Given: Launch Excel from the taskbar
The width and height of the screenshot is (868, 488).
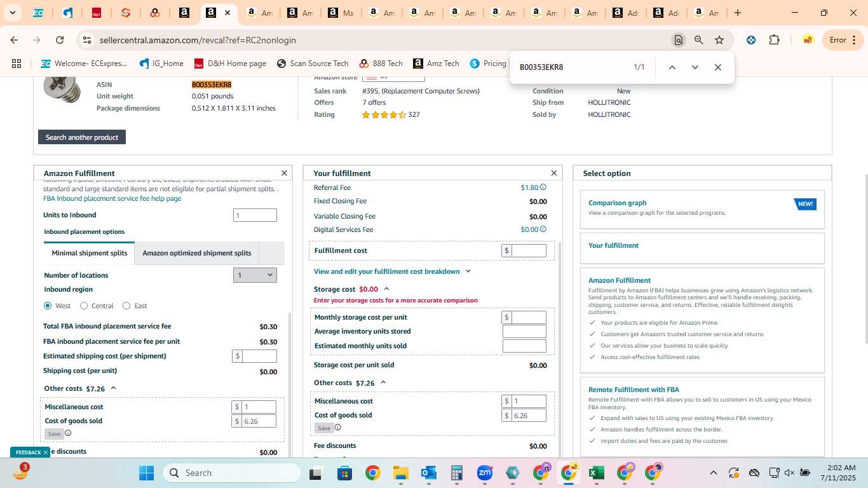Looking at the screenshot, I should click(x=596, y=473).
